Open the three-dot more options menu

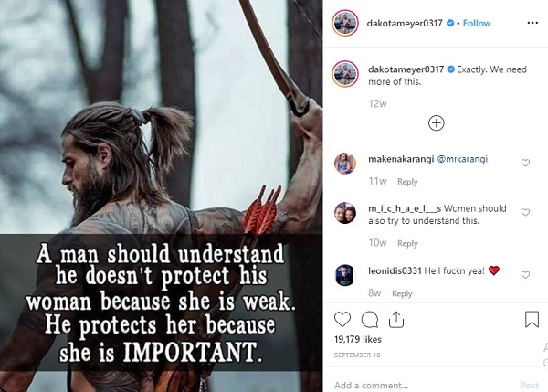pyautogui.click(x=532, y=23)
